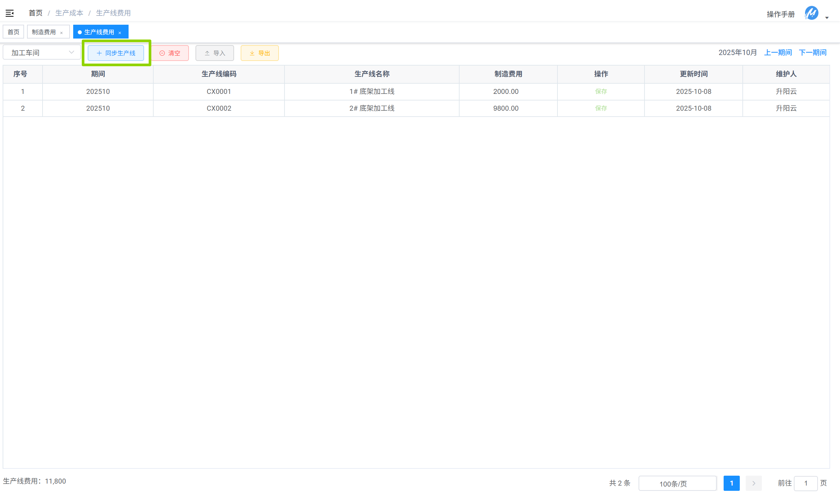Open the 100条/页 page size selector
Image resolution: width=840 pixels, height=504 pixels.
677,483
